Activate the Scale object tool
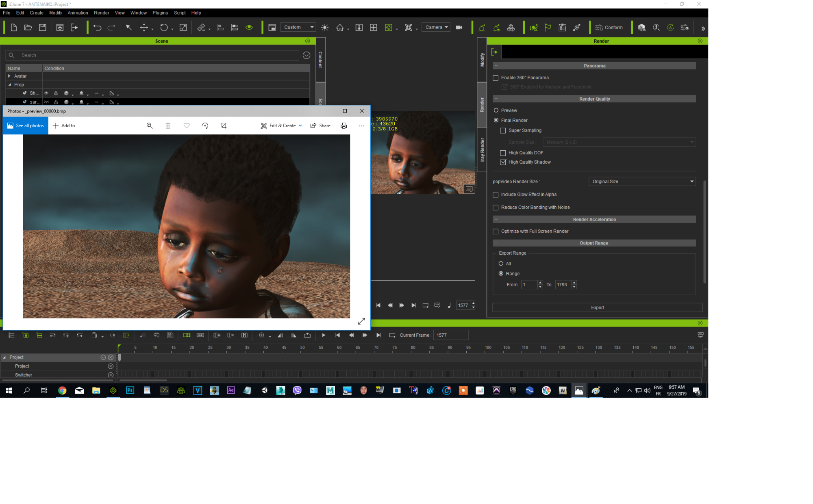Viewport: 813px width, 504px height. tap(183, 28)
